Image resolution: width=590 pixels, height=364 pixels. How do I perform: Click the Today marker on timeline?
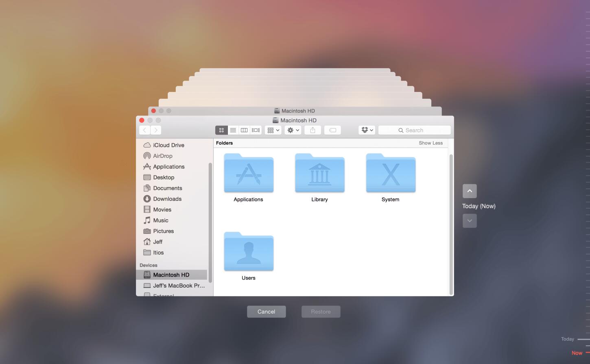(575, 339)
